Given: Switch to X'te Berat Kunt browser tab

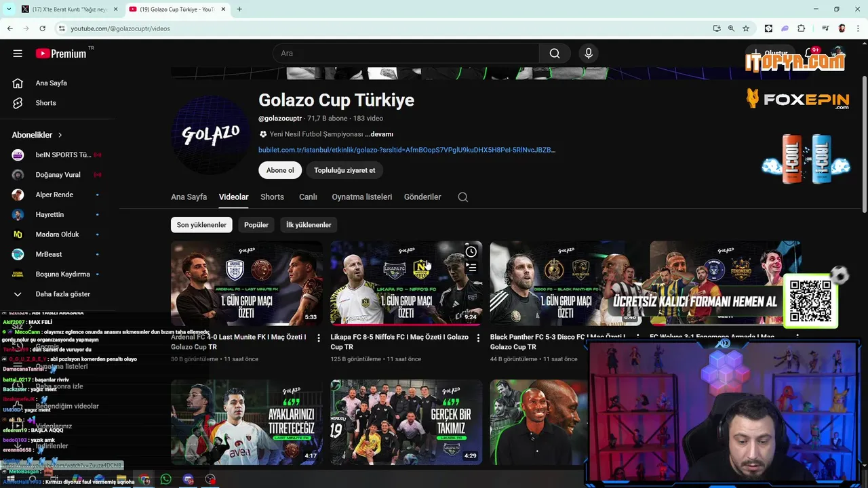Looking at the screenshot, I should (68, 9).
